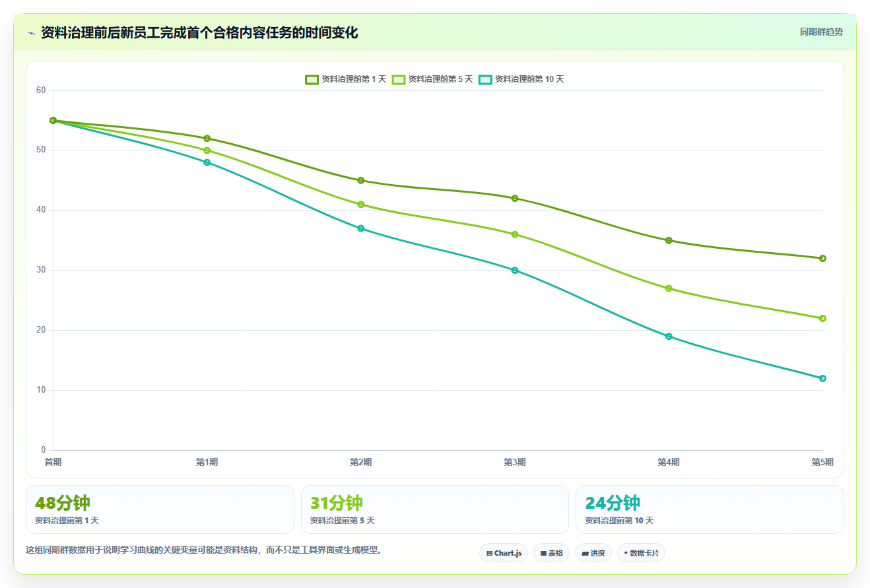
Task: Click teal 第5期 point at 12
Action: pos(822,378)
